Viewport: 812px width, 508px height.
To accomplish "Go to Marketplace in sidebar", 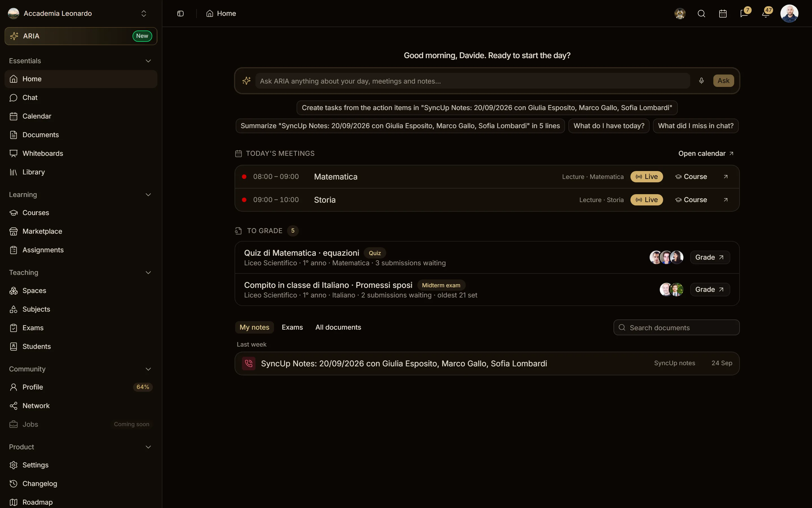I will coord(81,231).
